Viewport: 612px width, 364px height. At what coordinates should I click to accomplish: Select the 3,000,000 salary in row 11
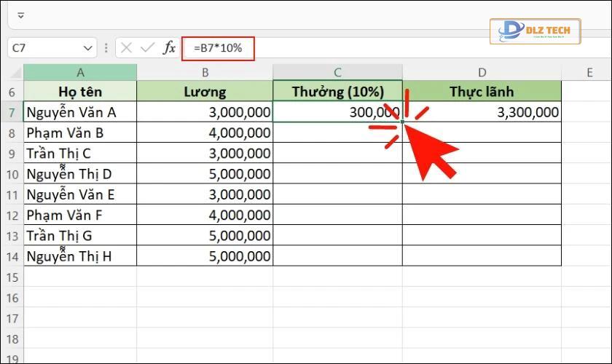coord(205,194)
